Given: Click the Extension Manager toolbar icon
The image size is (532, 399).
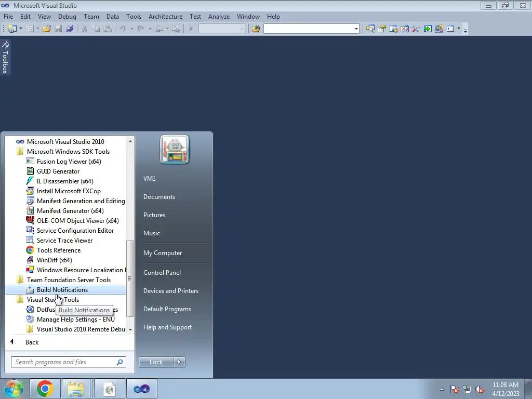Looking at the screenshot, I should [438, 29].
